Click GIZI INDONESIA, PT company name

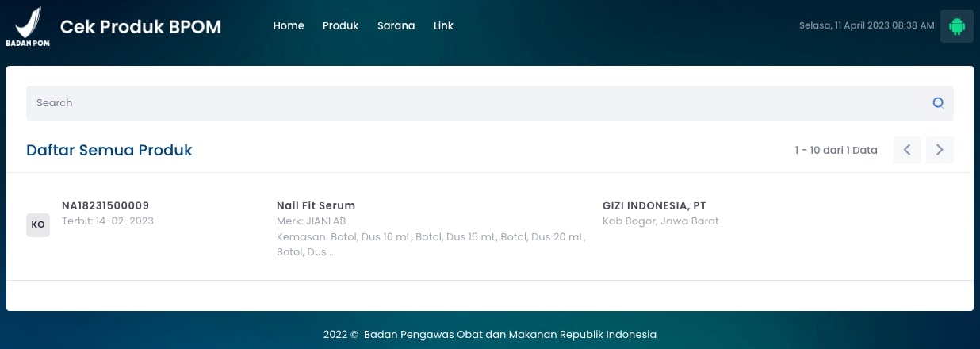point(654,206)
